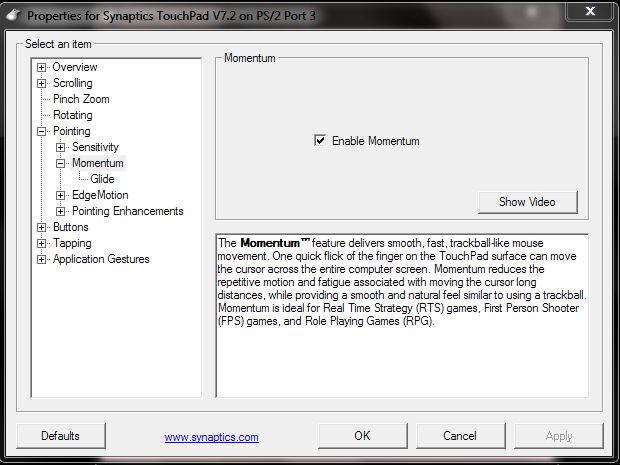Select Tapping in the tree
The width and height of the screenshot is (620, 465).
pos(72,243)
